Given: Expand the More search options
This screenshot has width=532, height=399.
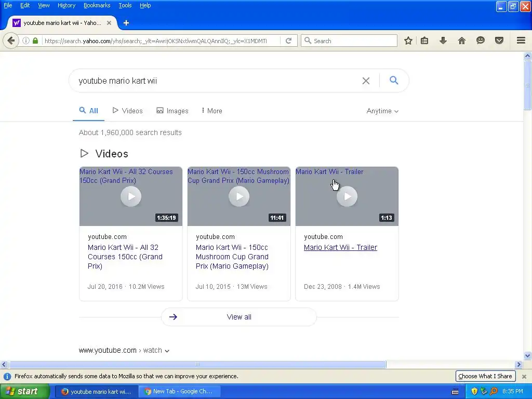Looking at the screenshot, I should tap(212, 111).
